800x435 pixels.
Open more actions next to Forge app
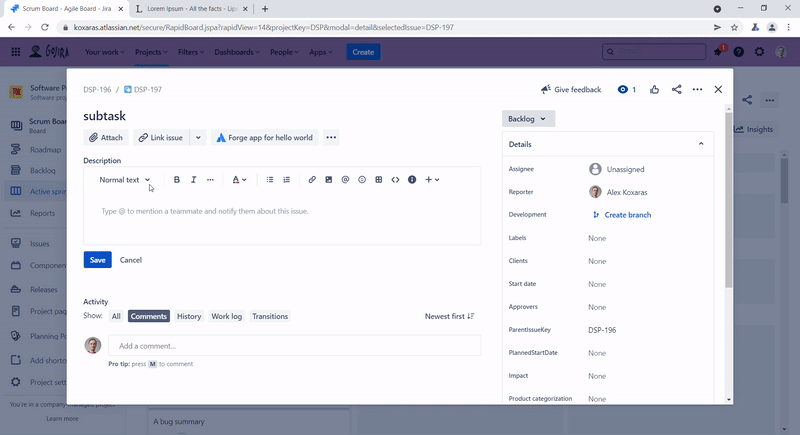click(331, 138)
